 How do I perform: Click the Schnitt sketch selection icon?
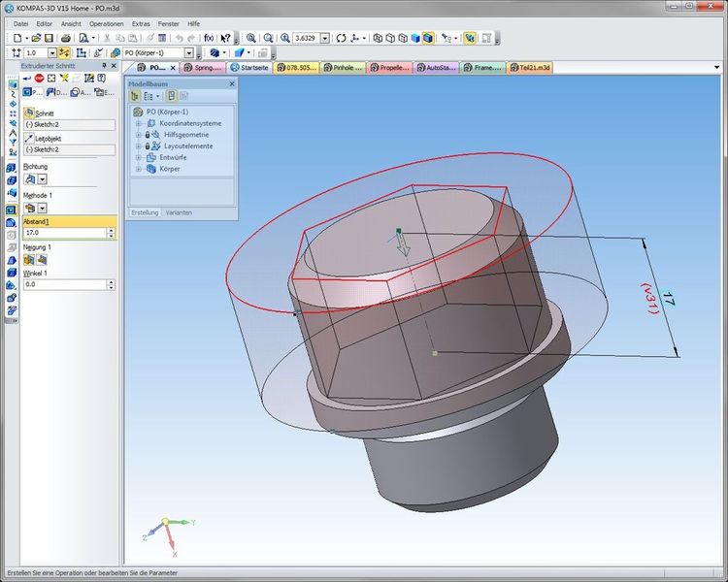click(29, 113)
